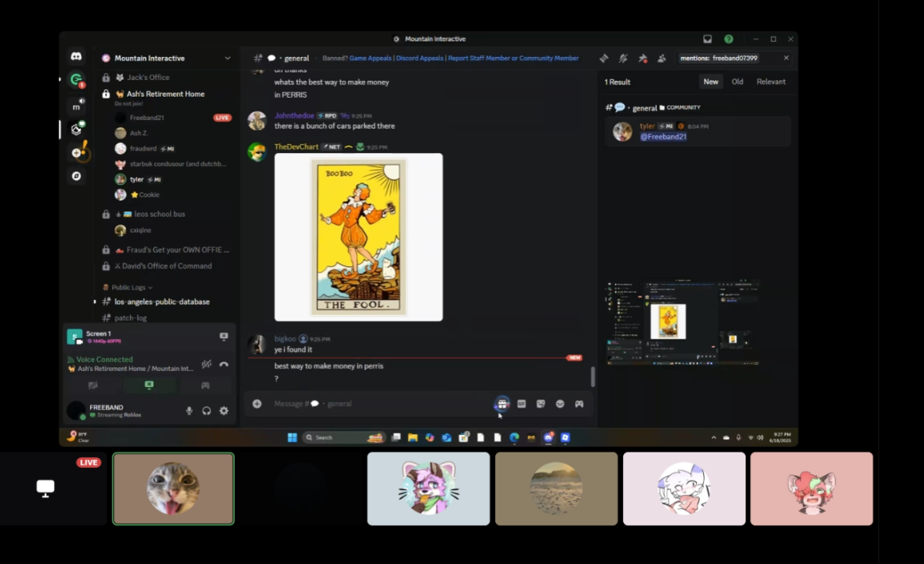Toggle microphone mute next to FREEBAND
Image resolution: width=924 pixels, height=564 pixels.
click(189, 411)
